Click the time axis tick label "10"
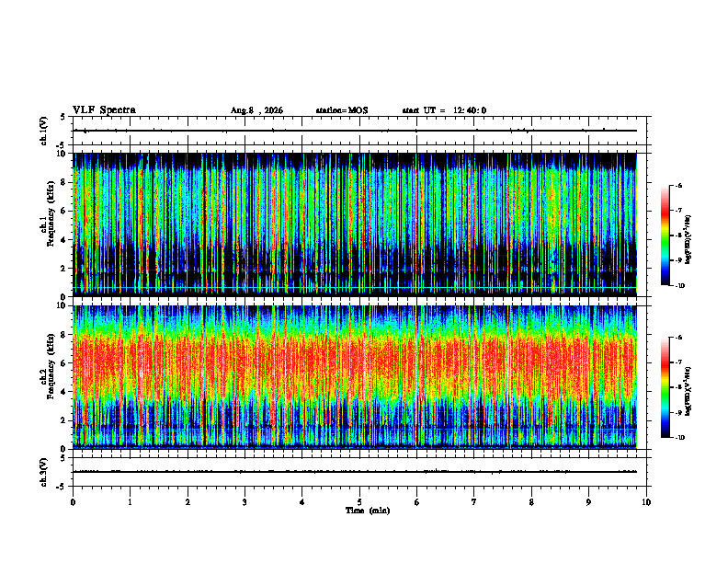The width and height of the screenshot is (728, 563). click(x=646, y=502)
